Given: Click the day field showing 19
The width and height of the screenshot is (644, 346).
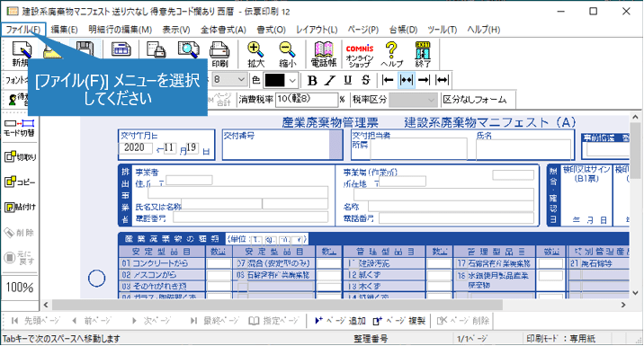Looking at the screenshot, I should [192, 147].
